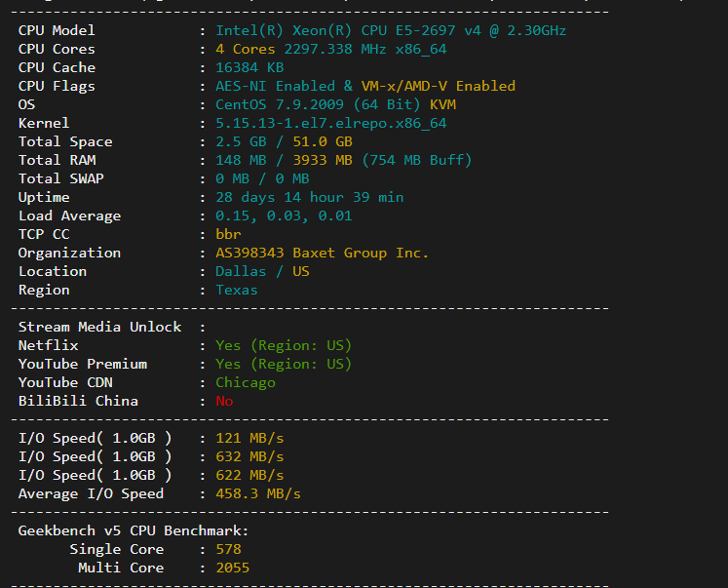Click the Load Average values
The height and width of the screenshot is (588, 728).
click(284, 216)
